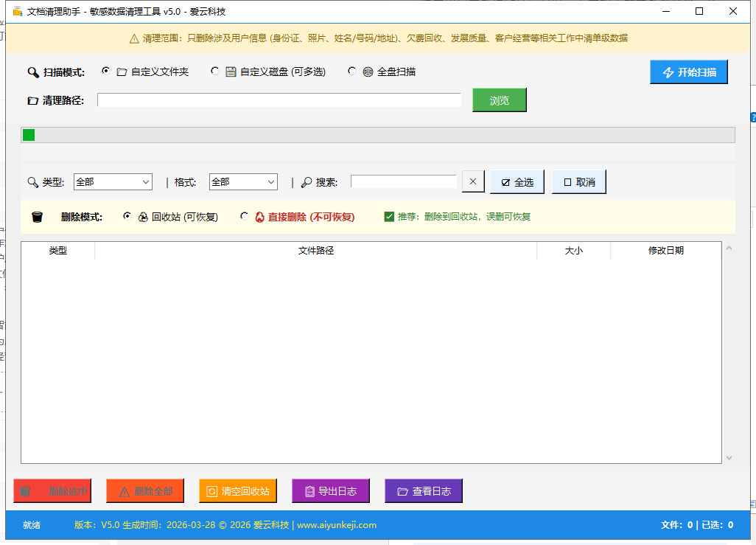Click the 清空回收站 button
756x545 pixels.
click(238, 491)
